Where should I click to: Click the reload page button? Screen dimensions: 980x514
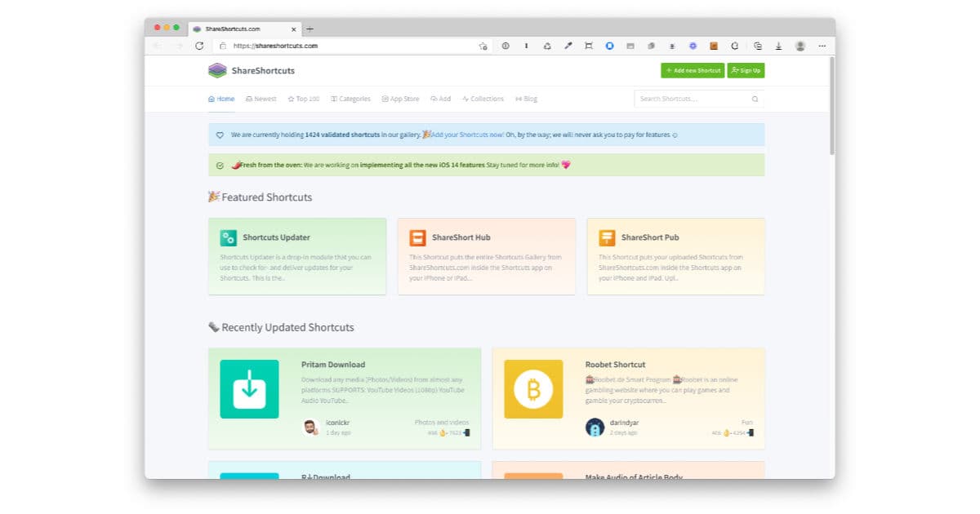point(199,46)
